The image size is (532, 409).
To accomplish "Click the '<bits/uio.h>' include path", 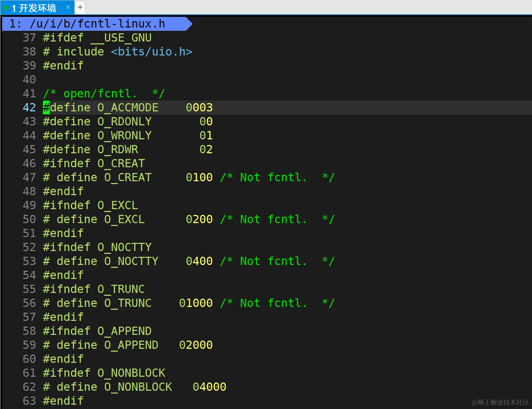I will pyautogui.click(x=151, y=52).
